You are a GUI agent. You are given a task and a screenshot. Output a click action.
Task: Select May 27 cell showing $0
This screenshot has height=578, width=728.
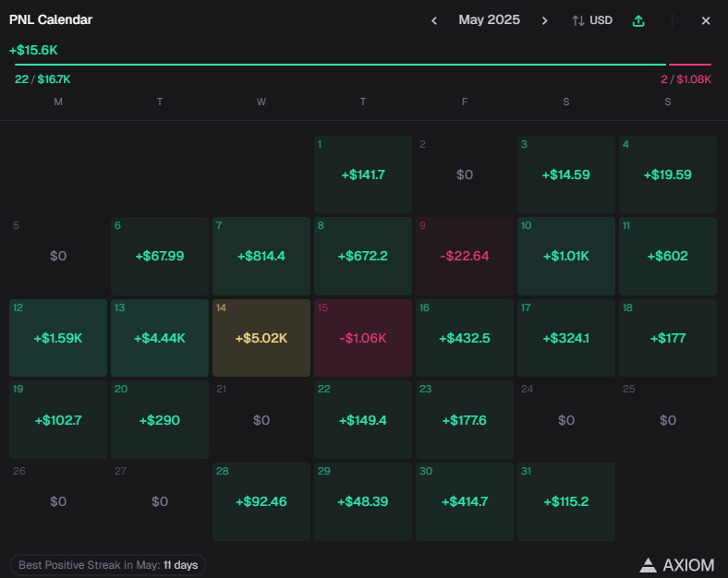pos(160,501)
